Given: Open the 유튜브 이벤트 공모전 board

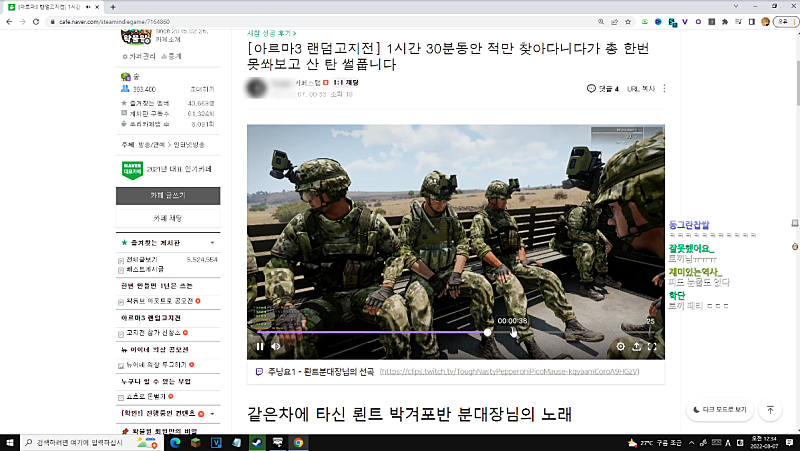Looking at the screenshot, I should tap(160, 301).
